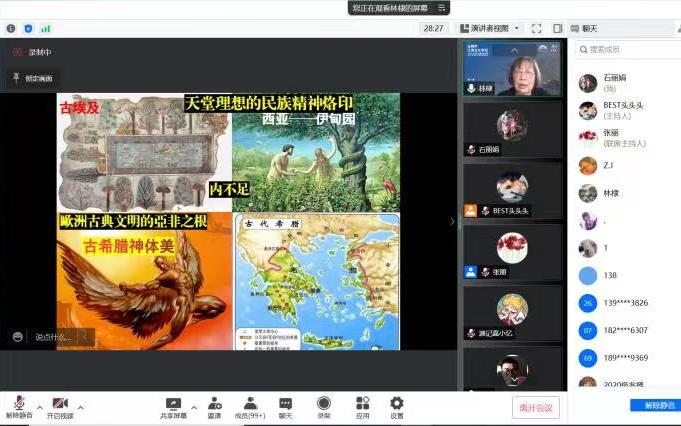
Task: Click Leave Meeting (离开会议) button
Action: 536,407
